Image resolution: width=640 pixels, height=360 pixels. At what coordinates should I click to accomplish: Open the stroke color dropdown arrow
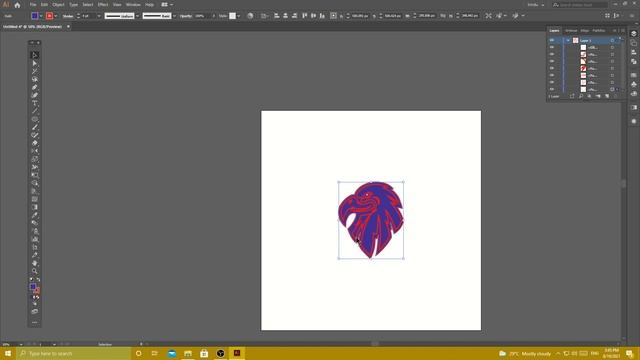click(56, 16)
